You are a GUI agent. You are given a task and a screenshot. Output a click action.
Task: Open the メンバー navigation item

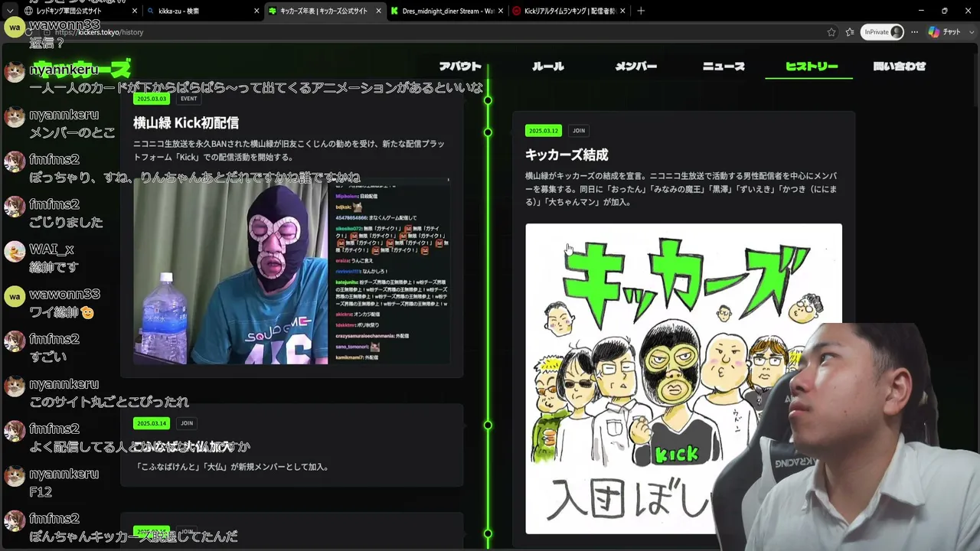(x=636, y=67)
